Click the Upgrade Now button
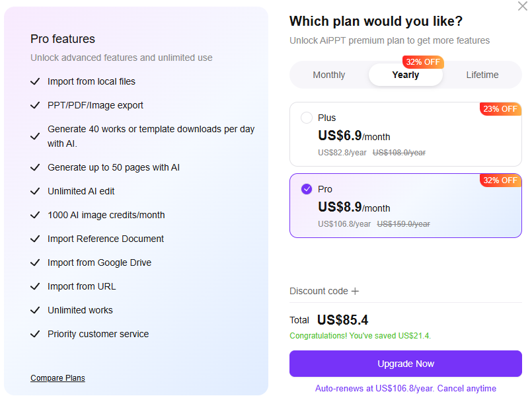The image size is (532, 398). click(405, 364)
